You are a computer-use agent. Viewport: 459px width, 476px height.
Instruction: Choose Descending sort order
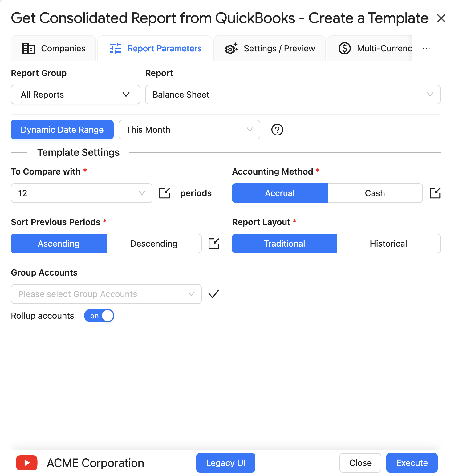tap(154, 244)
